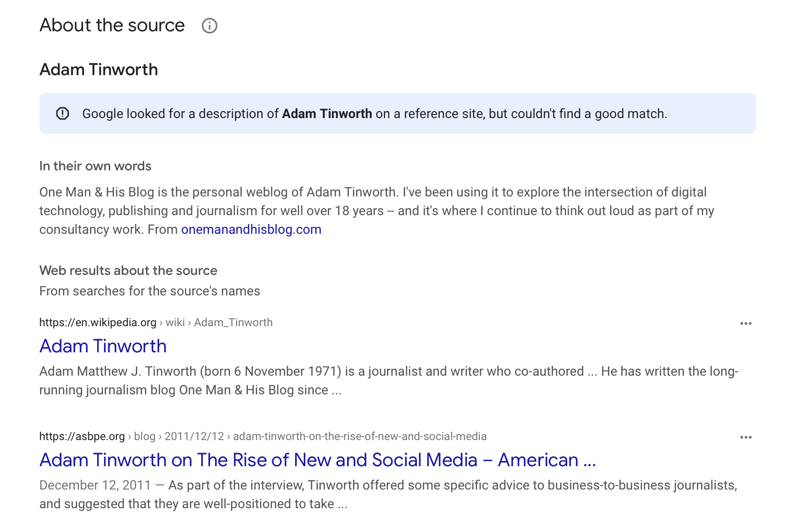The image size is (795, 532).
Task: Click bold Adam Tinworth text inside the banner
Action: point(327,114)
